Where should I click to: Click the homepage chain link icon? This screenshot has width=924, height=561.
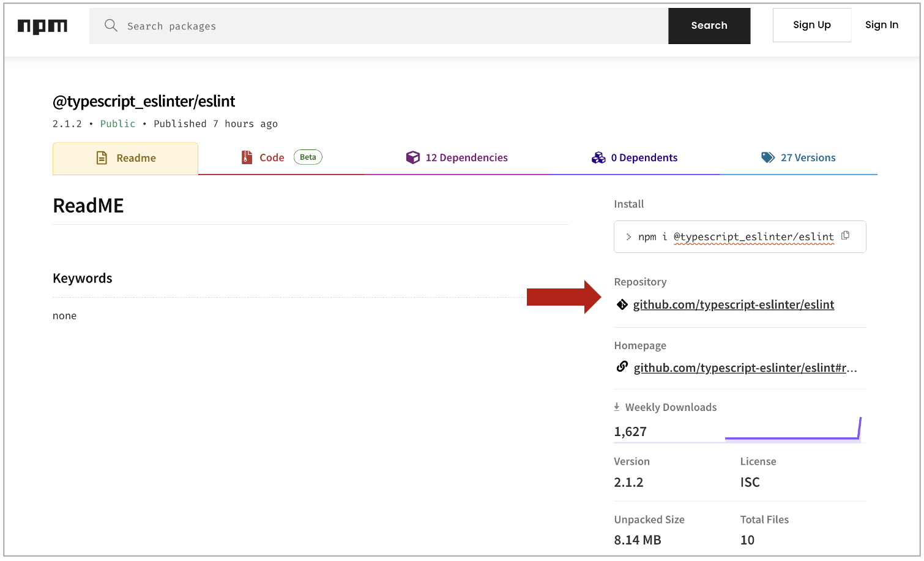[622, 367]
